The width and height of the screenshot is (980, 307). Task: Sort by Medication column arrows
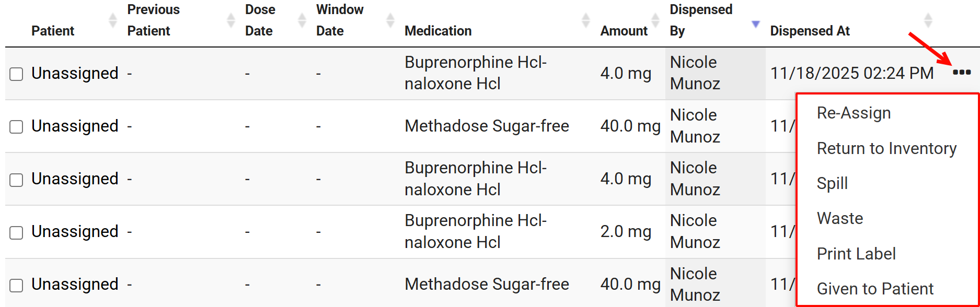click(586, 20)
